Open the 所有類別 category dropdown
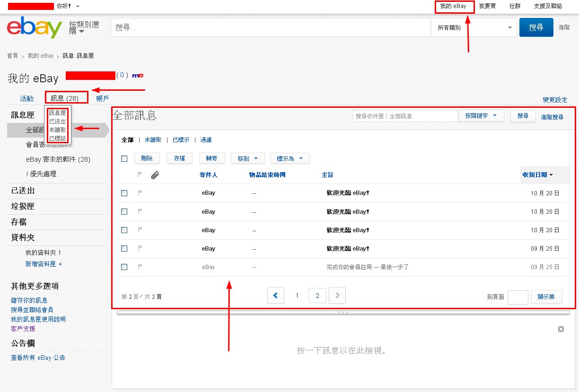Viewport: 579px width, 392px height. click(473, 27)
